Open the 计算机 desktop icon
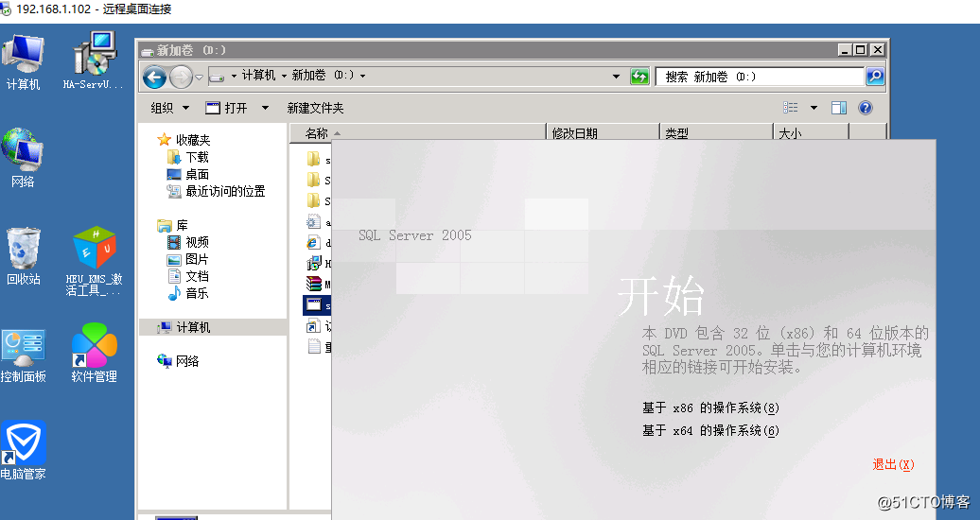This screenshot has height=520, width=980. point(23,61)
